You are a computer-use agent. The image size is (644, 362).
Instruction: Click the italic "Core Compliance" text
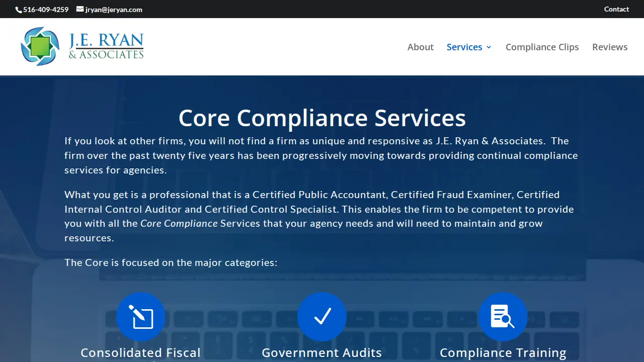(x=179, y=223)
